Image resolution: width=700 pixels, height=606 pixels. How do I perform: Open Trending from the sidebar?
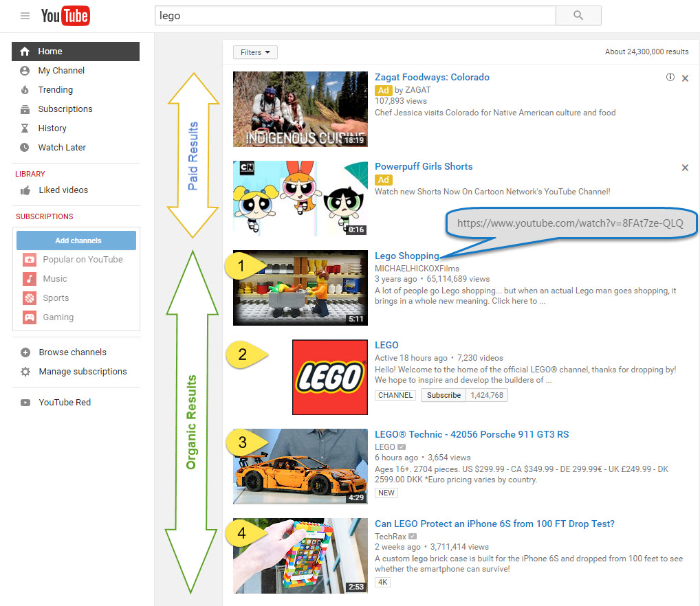(55, 90)
